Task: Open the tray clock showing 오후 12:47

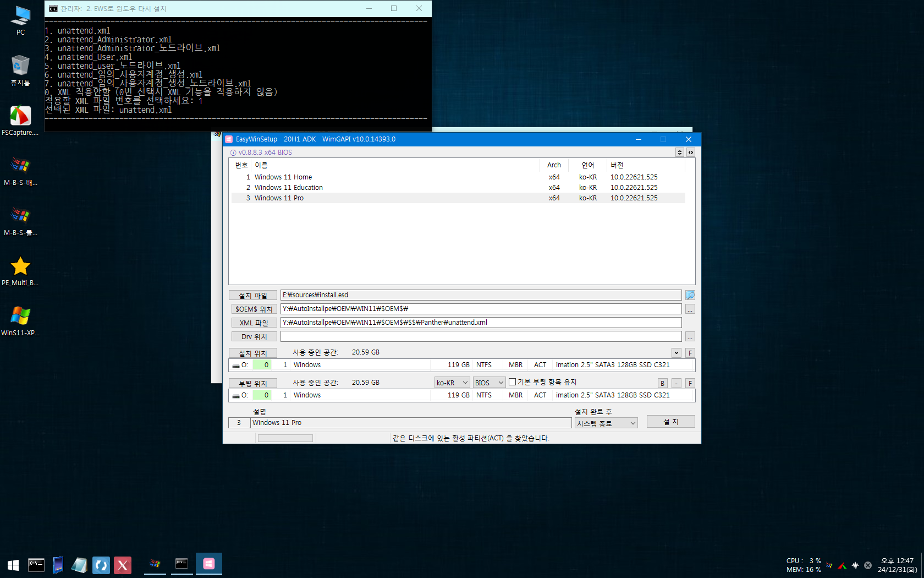Action: [x=897, y=565]
